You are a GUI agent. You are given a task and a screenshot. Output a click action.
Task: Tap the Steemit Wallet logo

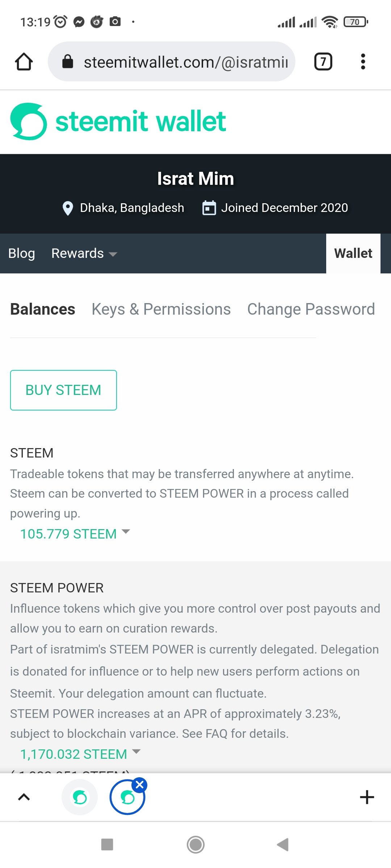point(118,122)
